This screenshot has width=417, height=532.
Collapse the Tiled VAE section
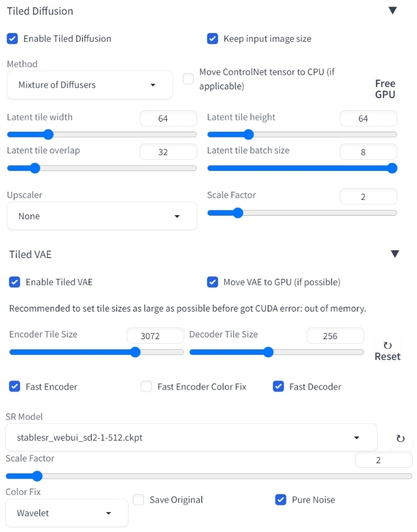(395, 254)
